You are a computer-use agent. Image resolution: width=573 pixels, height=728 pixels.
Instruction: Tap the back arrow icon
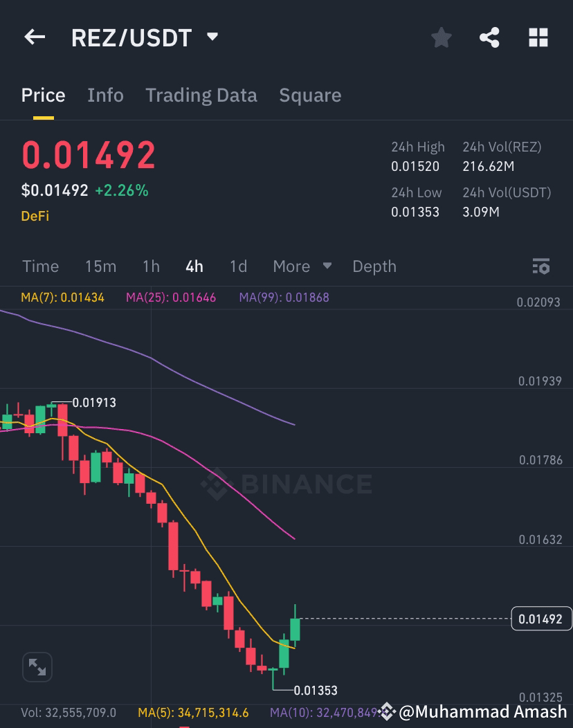(35, 37)
